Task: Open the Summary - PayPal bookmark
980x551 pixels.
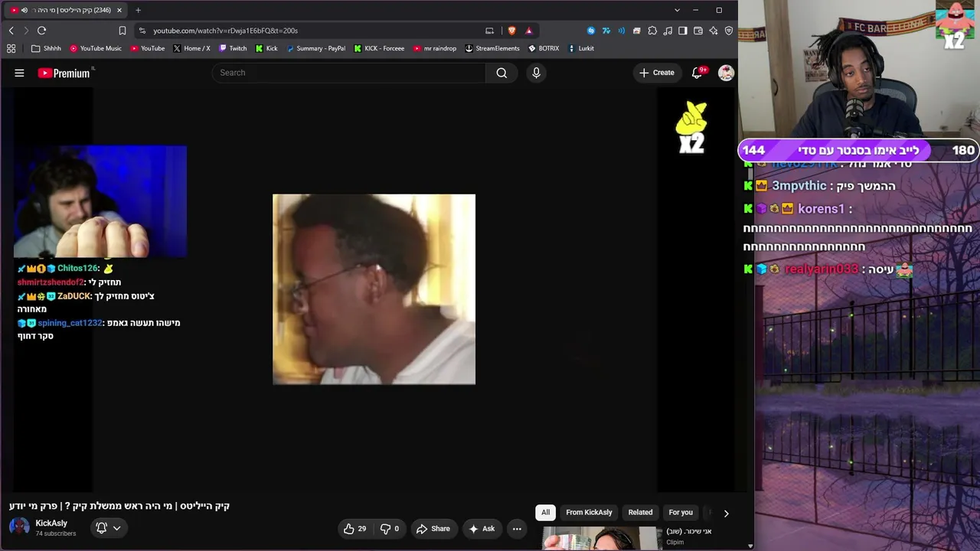Action: tap(315, 48)
